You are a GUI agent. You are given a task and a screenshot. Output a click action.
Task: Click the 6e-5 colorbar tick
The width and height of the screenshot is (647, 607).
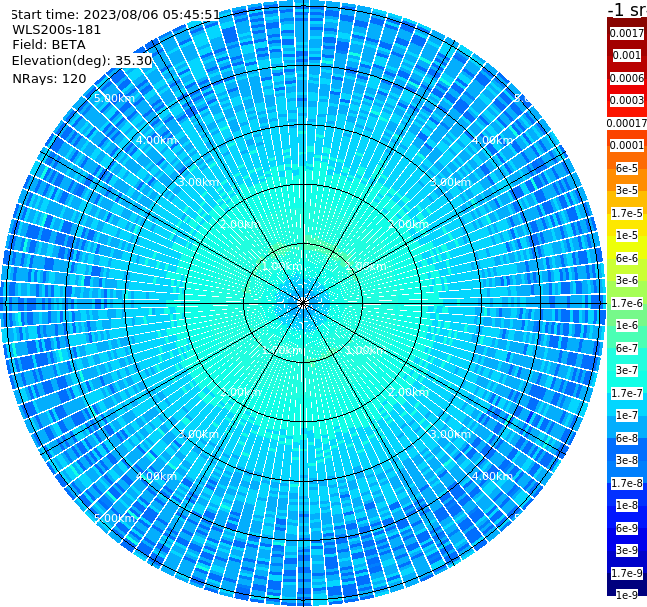click(627, 168)
